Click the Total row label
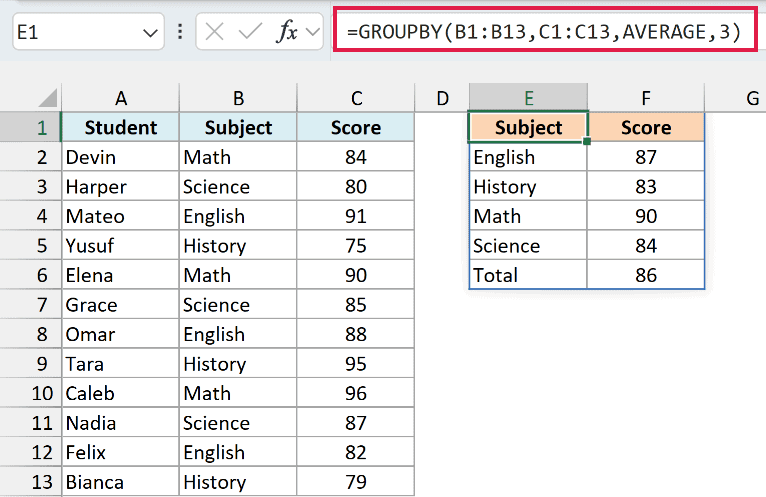 click(x=528, y=275)
